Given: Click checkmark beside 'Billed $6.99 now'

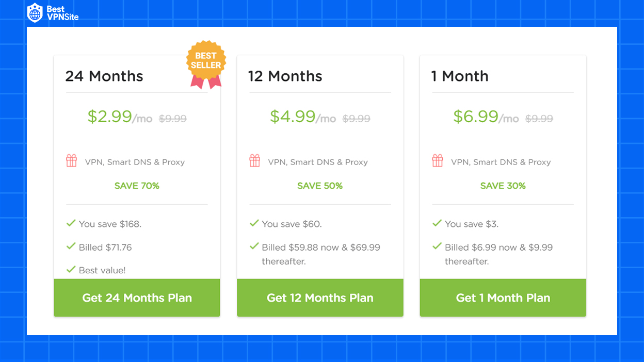Looking at the screenshot, I should 437,246.
